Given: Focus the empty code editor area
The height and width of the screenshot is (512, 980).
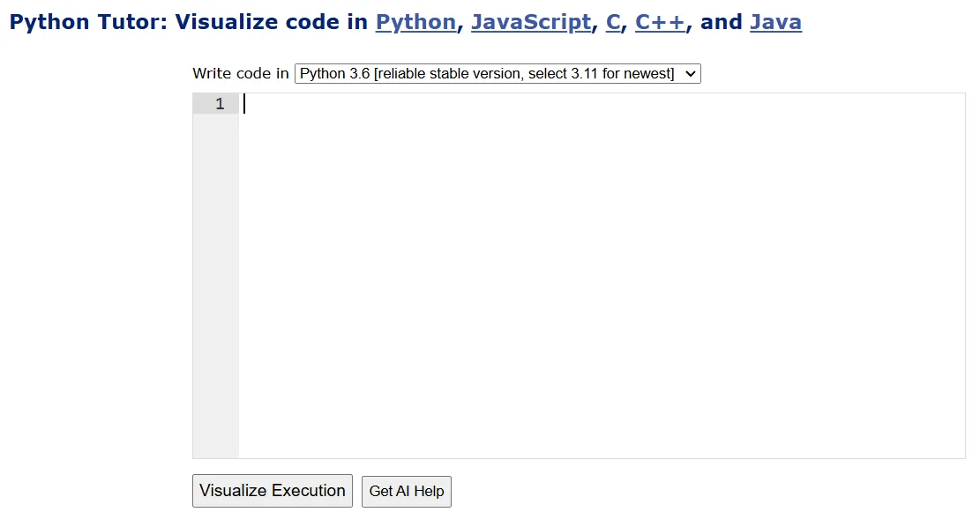Looking at the screenshot, I should (x=600, y=282).
